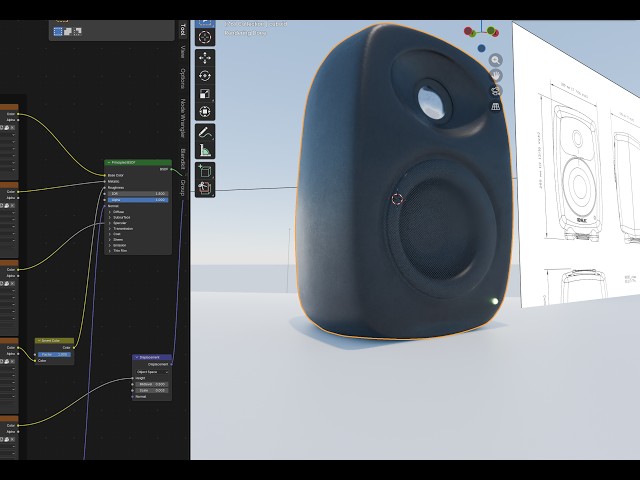
Task: Select the Move tool
Action: tap(204, 58)
